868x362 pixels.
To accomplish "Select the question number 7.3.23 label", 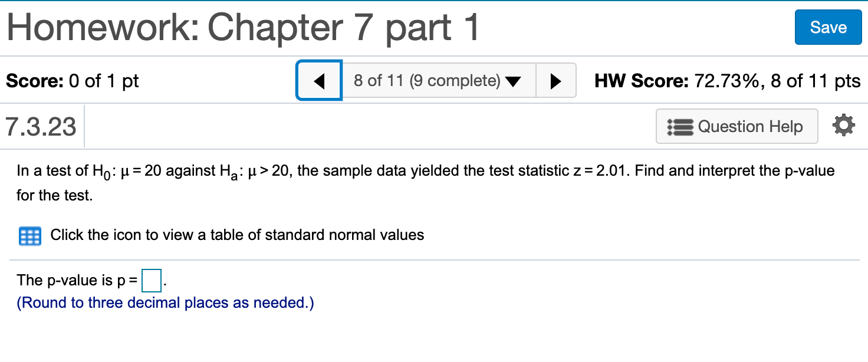I will (x=41, y=126).
